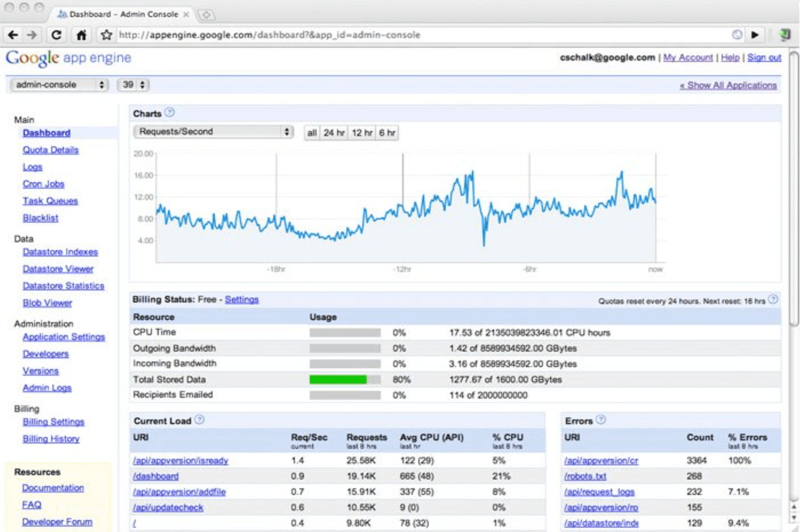Open /api/appversion/cr error URI
The image size is (800, 532).
point(601,461)
